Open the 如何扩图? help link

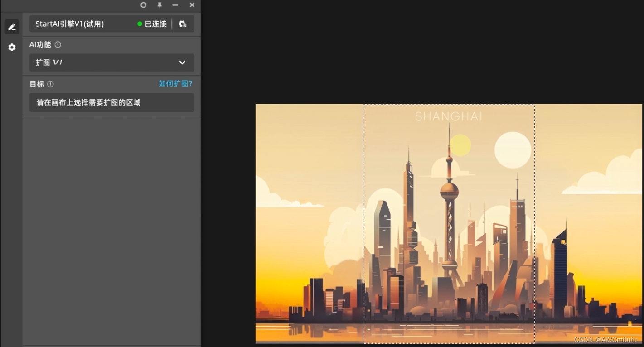coord(175,83)
